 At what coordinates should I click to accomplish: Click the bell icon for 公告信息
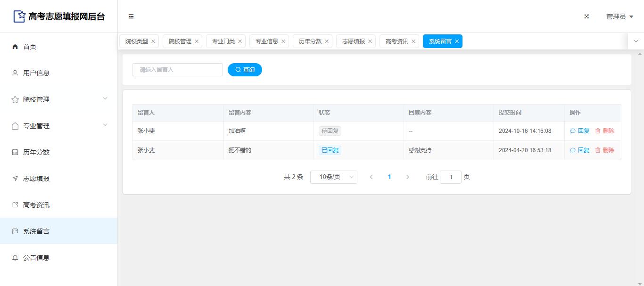(15, 258)
